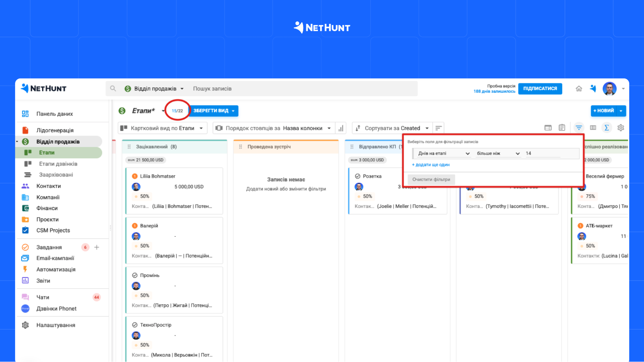Open the більше ніж condition dropdown
The width and height of the screenshot is (644, 362).
[498, 153]
